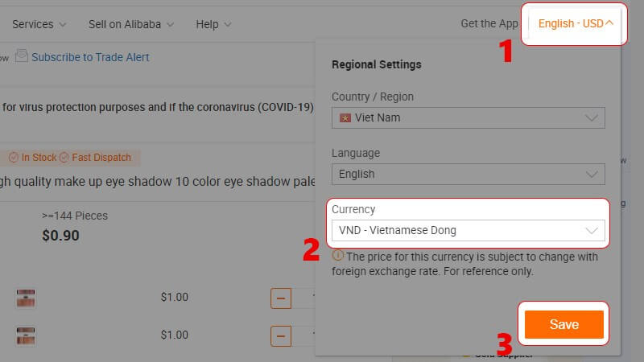
Task: Open the Sell on Alibaba menu
Action: 131,25
